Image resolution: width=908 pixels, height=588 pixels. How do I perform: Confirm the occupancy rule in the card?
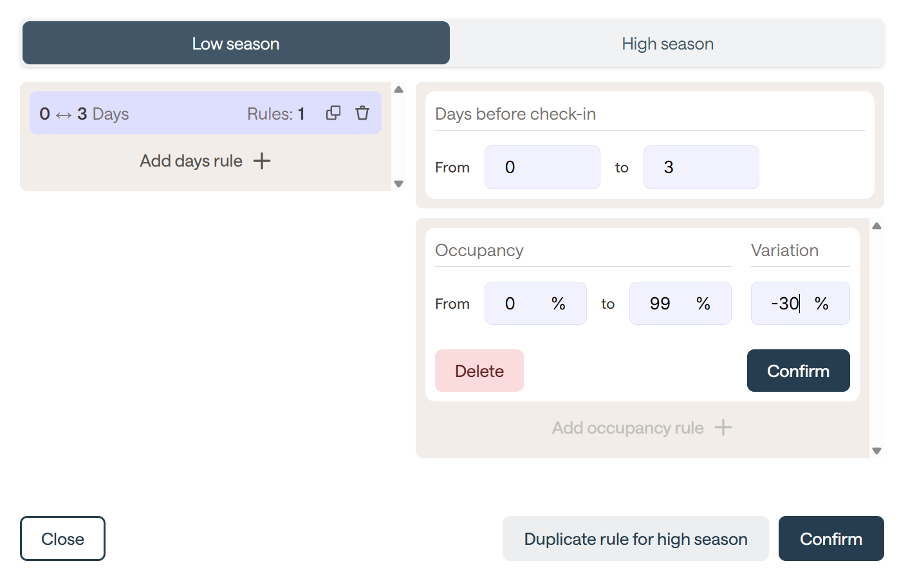pos(798,371)
